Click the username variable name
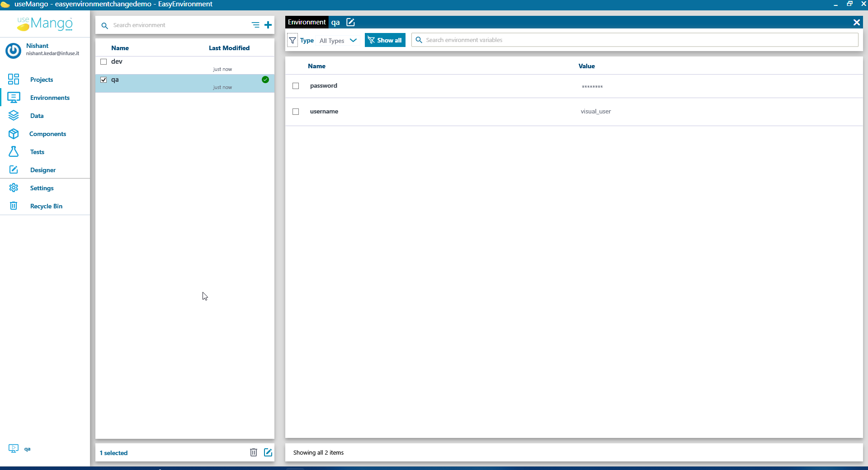868x470 pixels. (324, 112)
